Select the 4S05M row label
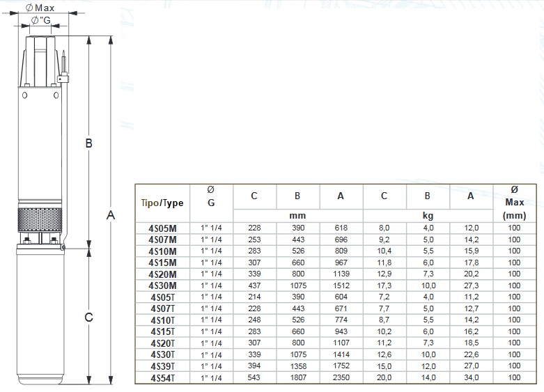 162,228
